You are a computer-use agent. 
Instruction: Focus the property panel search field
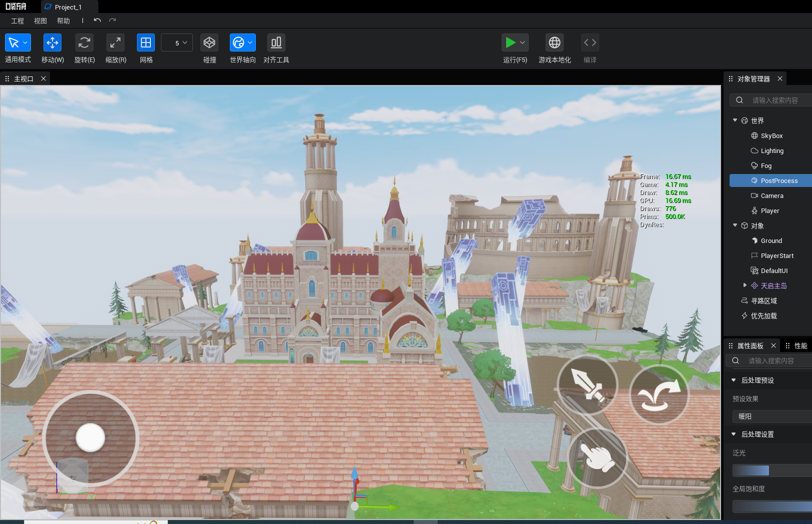coord(769,360)
